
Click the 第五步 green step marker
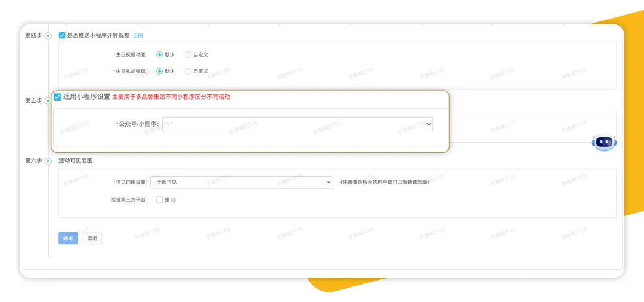pos(48,101)
